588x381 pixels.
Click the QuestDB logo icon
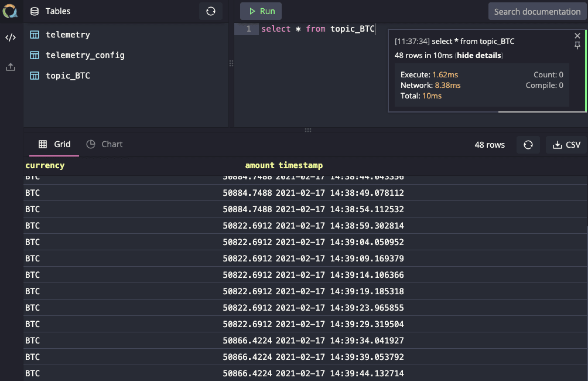pyautogui.click(x=11, y=11)
